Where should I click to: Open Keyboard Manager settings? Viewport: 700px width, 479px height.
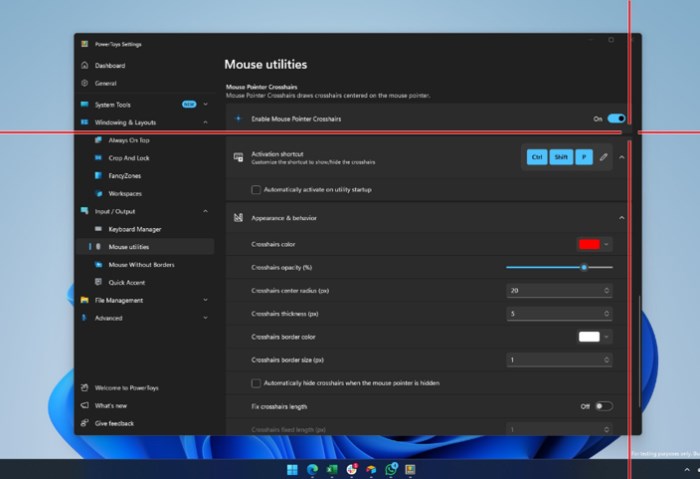pyautogui.click(x=135, y=229)
